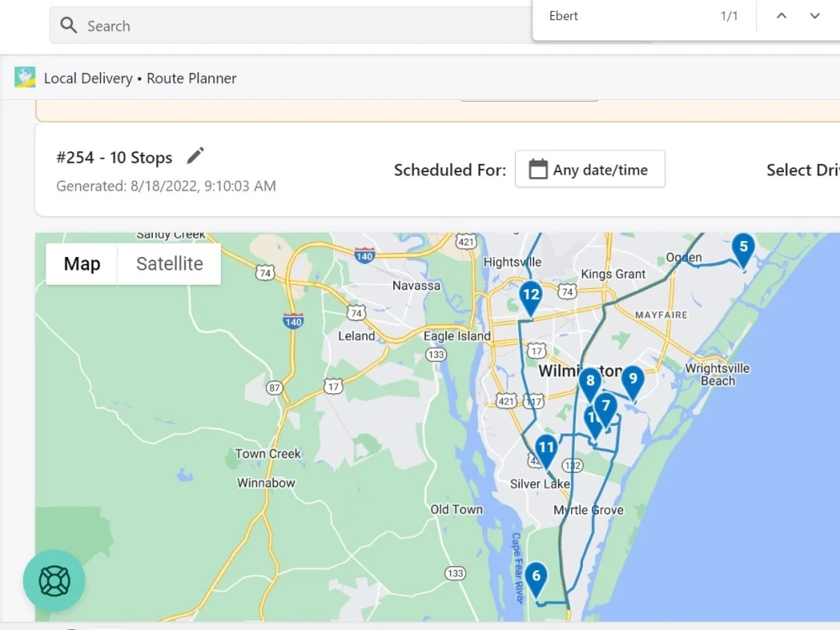Select map stop marker 8
The height and width of the screenshot is (630, 840).
coord(590,384)
